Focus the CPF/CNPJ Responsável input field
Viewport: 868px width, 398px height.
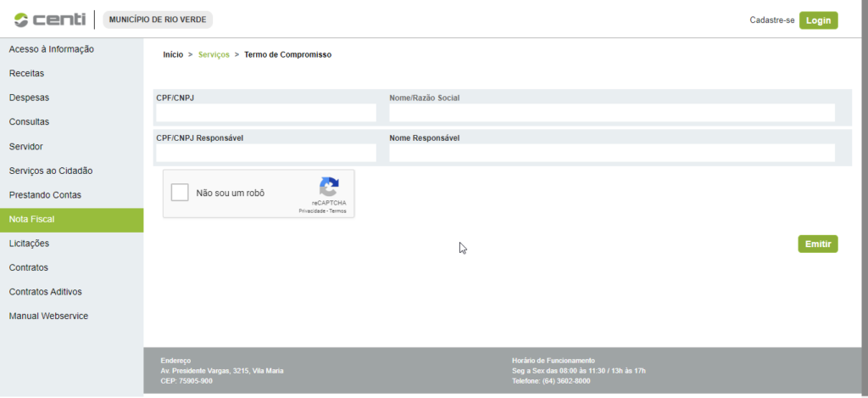pos(266,153)
